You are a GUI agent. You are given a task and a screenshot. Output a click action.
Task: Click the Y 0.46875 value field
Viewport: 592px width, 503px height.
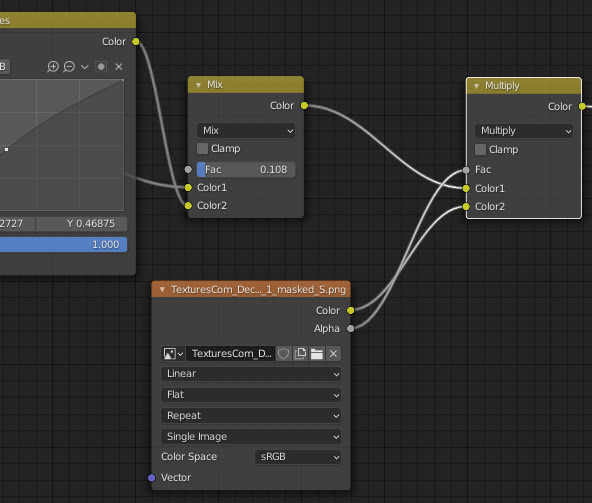click(x=82, y=224)
